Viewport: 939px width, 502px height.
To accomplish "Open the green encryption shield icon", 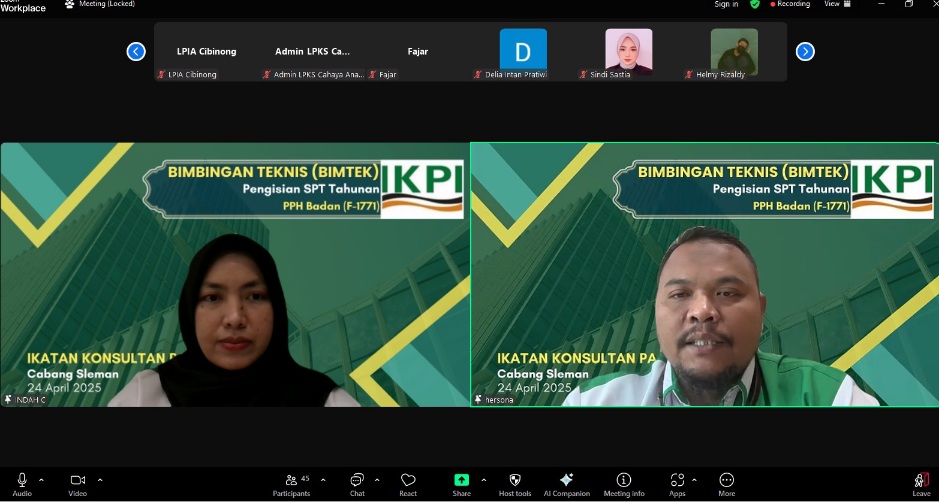I will [755, 4].
